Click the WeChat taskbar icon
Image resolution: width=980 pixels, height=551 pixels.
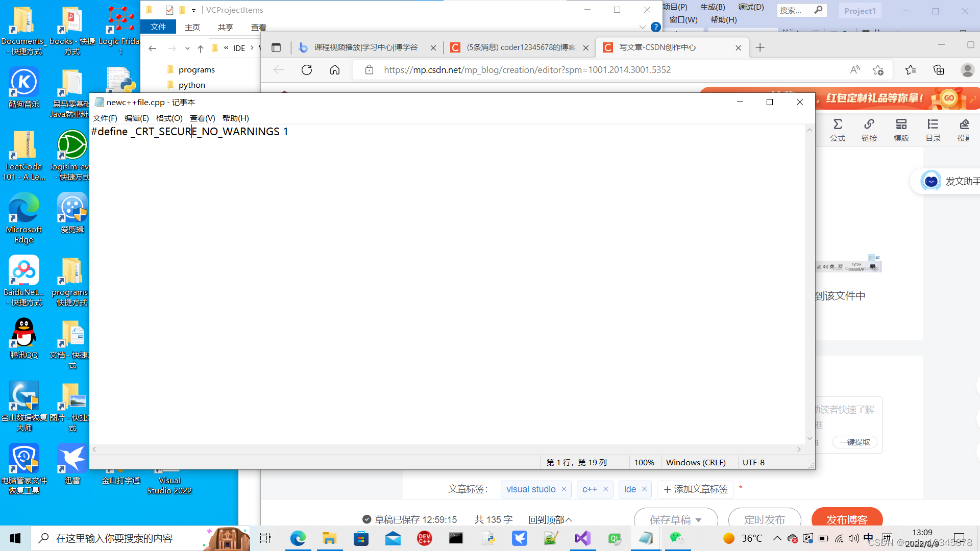(677, 538)
